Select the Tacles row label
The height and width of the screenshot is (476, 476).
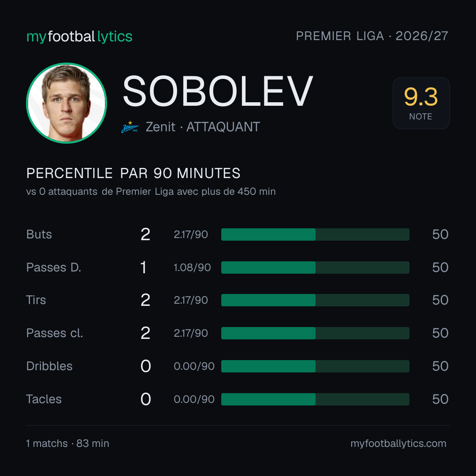44,399
